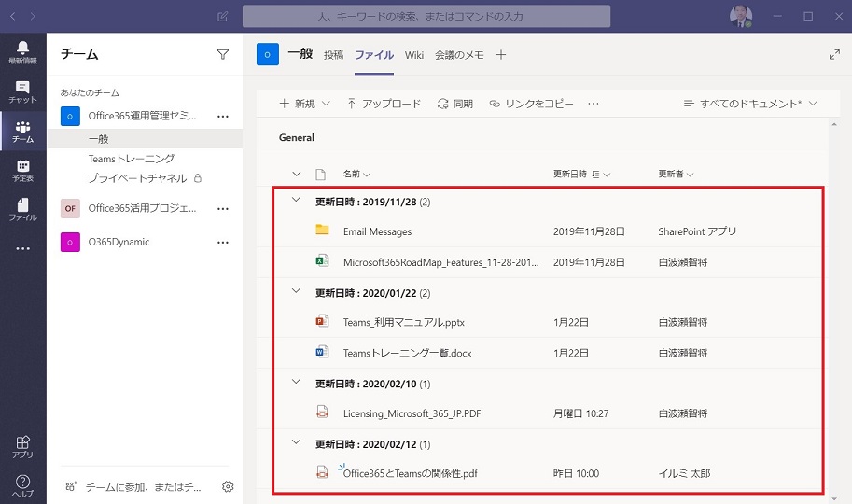Open the 新規 new item dropdown
The image size is (852, 504).
(304, 104)
